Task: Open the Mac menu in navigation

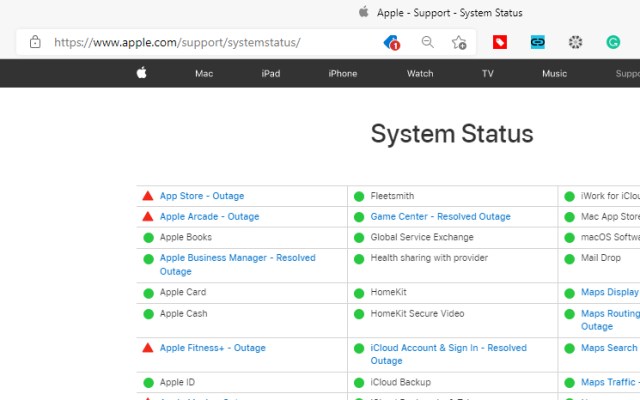Action: (204, 73)
